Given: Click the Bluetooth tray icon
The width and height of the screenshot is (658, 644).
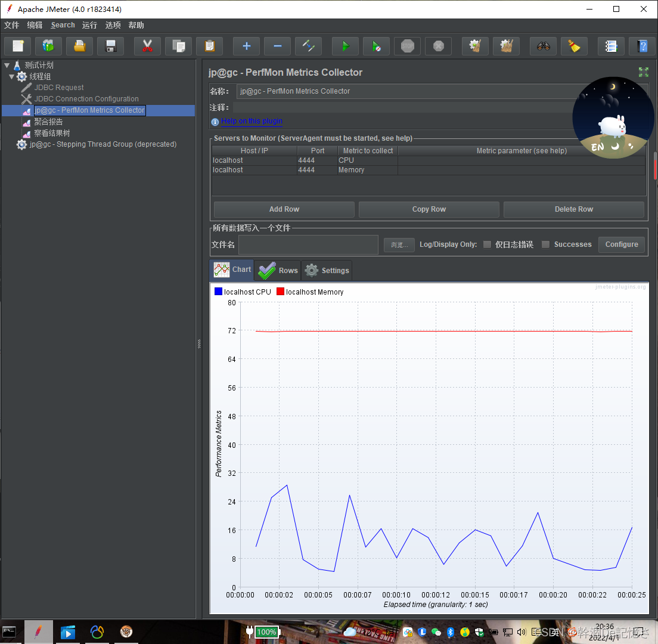Looking at the screenshot, I should point(450,632).
